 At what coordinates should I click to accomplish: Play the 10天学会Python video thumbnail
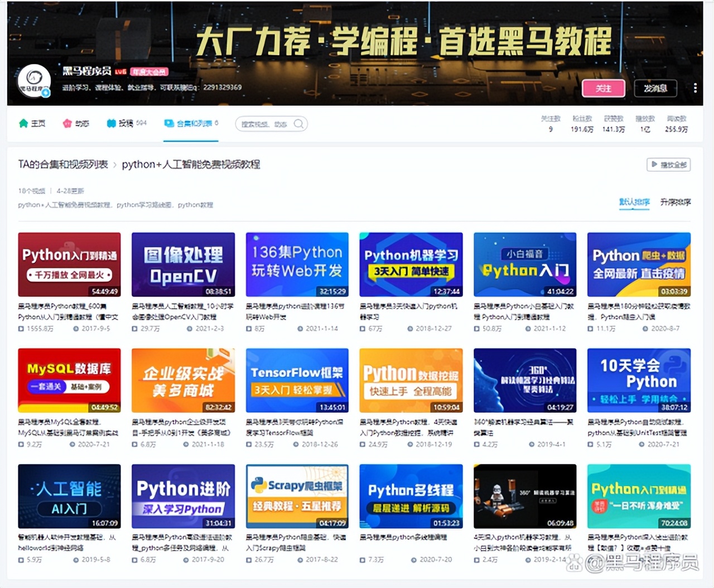coord(638,380)
